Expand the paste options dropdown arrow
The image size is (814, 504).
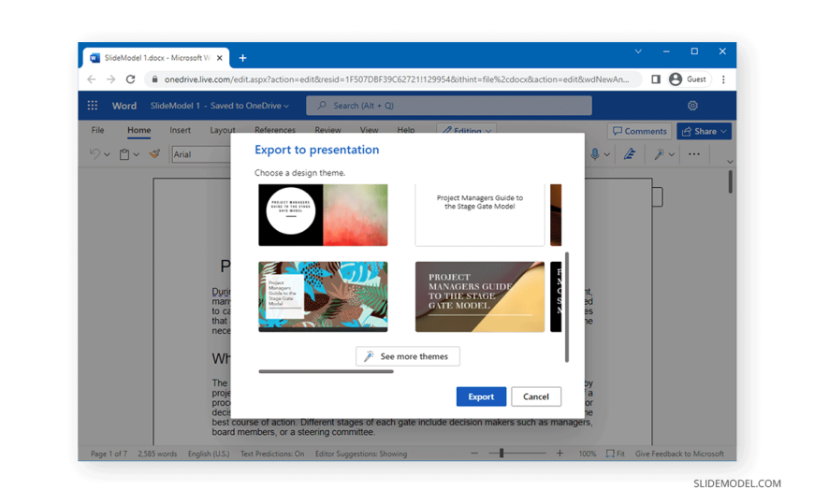(136, 154)
